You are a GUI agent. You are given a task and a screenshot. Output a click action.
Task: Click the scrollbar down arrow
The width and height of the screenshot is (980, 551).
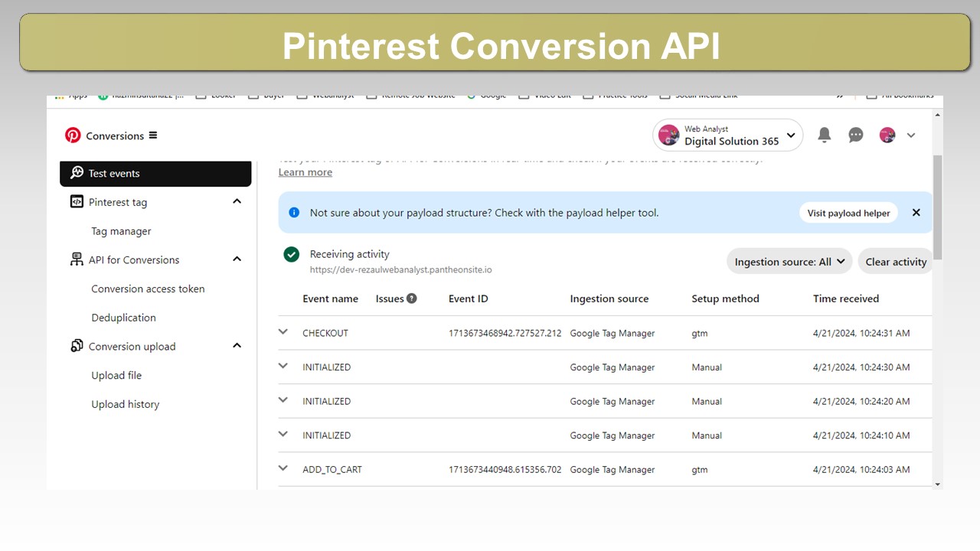pos(938,484)
